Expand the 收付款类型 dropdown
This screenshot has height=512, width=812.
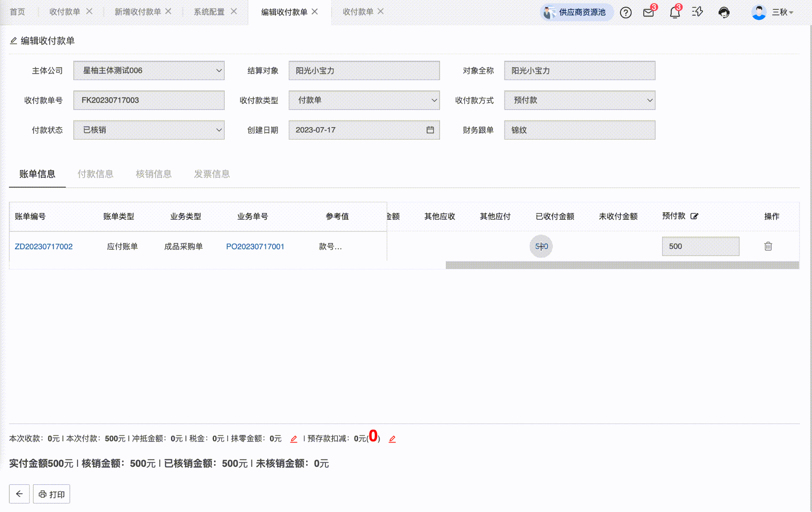(434, 100)
